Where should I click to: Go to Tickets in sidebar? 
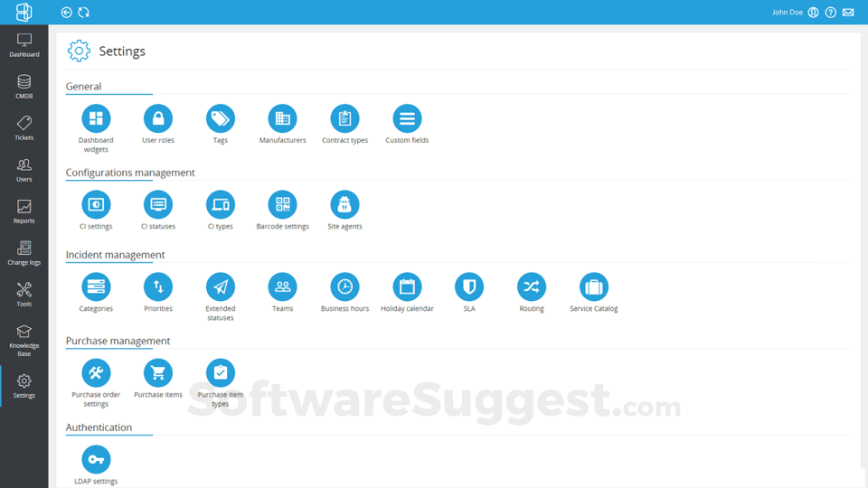pos(24,128)
